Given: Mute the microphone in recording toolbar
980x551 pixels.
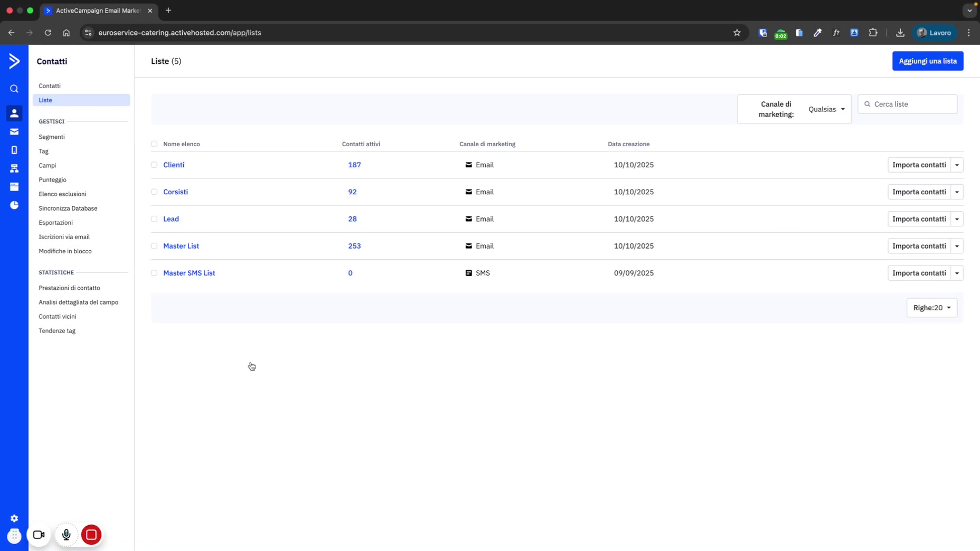Looking at the screenshot, I should tap(66, 535).
